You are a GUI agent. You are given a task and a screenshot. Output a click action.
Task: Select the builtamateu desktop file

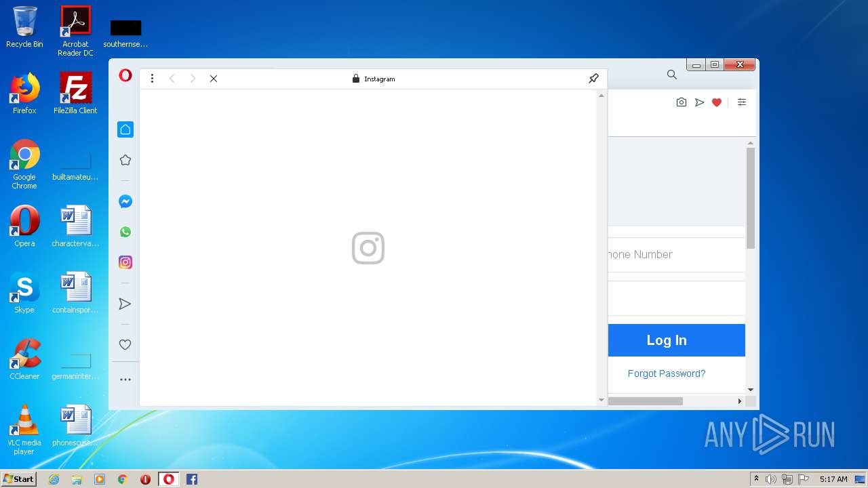pos(75,167)
